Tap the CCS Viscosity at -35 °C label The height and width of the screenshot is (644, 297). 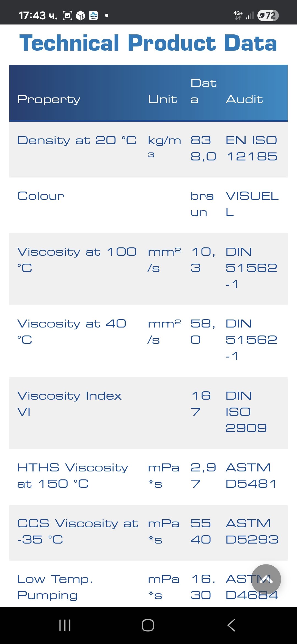pos(78,531)
